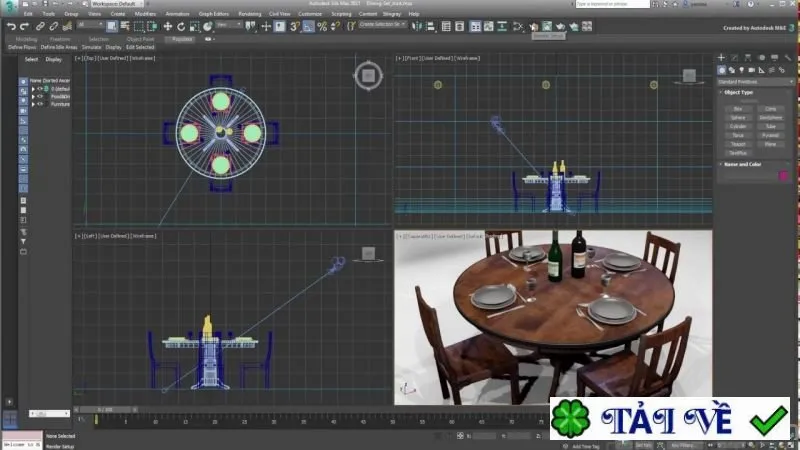Open the Utilities wrench tab
Viewport: 800px width, 450px height.
pos(788,58)
